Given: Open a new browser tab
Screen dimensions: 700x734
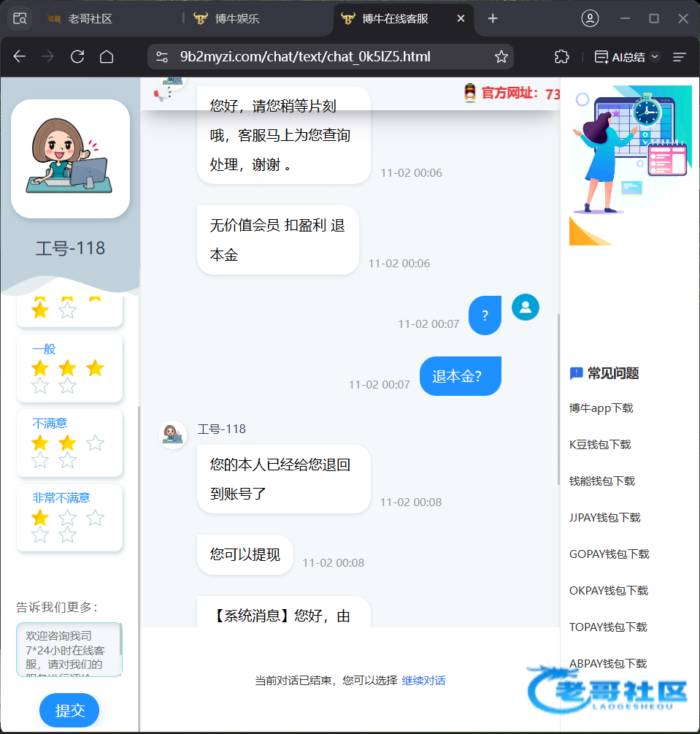Looking at the screenshot, I should 493,19.
